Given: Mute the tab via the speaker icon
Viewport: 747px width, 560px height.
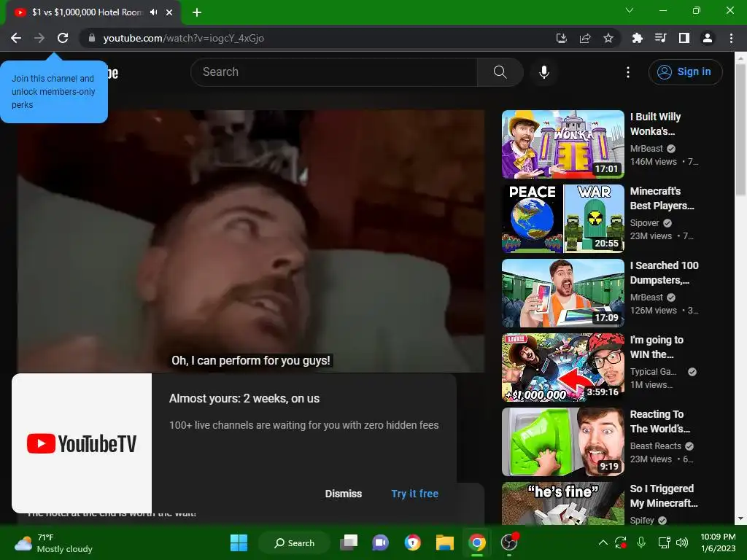Looking at the screenshot, I should pos(153,12).
